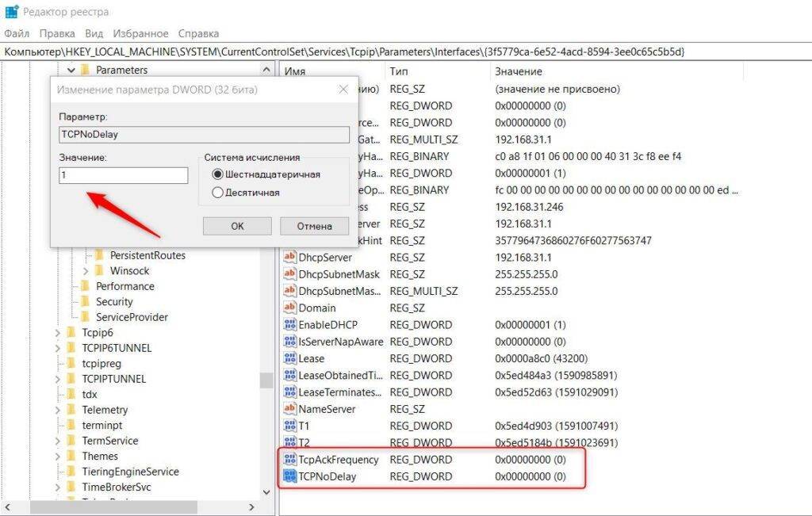This screenshot has width=812, height=516.
Task: Click the tree scrollbar down arrow
Action: click(x=266, y=492)
